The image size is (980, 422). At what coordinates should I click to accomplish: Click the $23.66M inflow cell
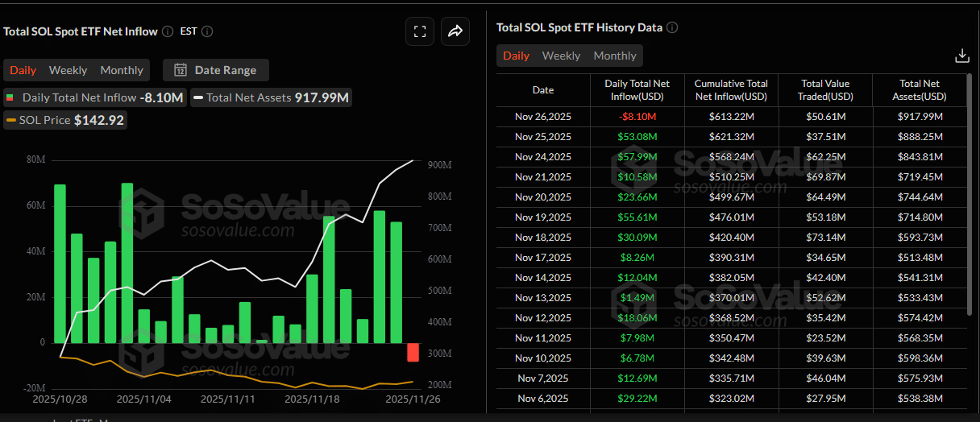tap(637, 197)
